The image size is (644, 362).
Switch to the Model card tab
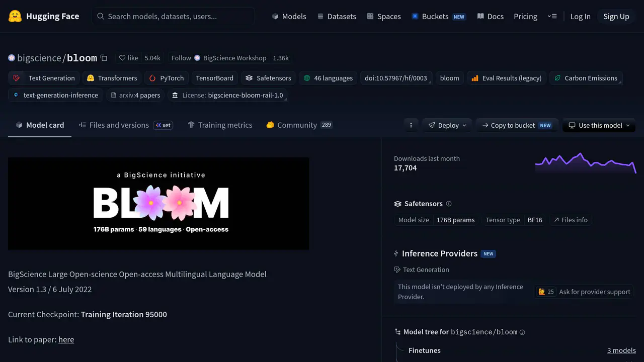pyautogui.click(x=40, y=125)
